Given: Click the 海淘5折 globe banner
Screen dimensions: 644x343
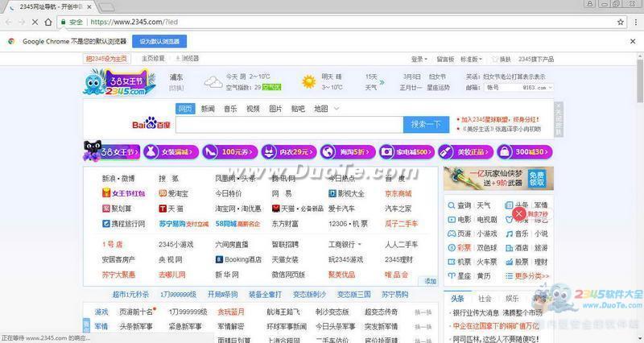Looking at the screenshot, I should coord(348,152).
